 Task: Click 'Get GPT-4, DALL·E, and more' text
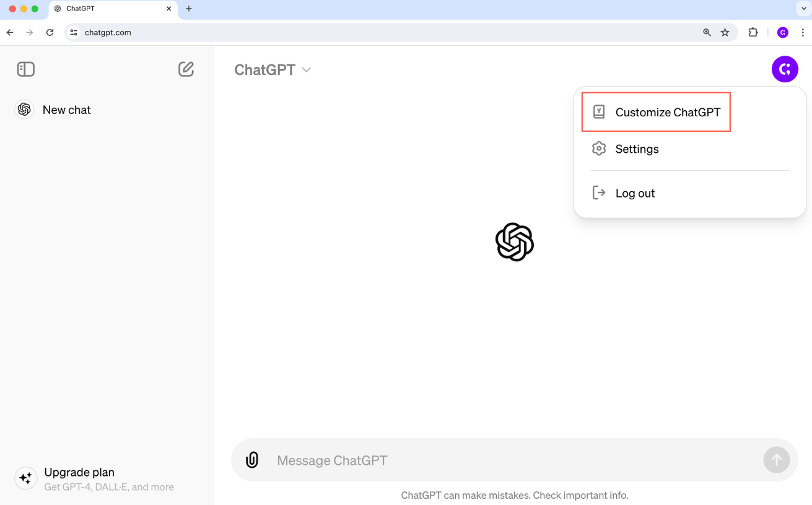point(109,487)
